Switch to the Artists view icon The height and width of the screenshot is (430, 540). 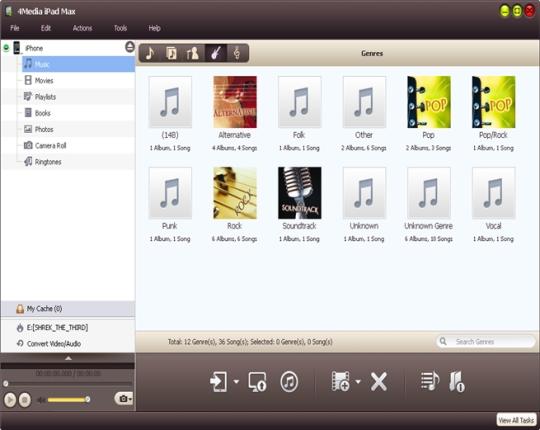click(193, 53)
